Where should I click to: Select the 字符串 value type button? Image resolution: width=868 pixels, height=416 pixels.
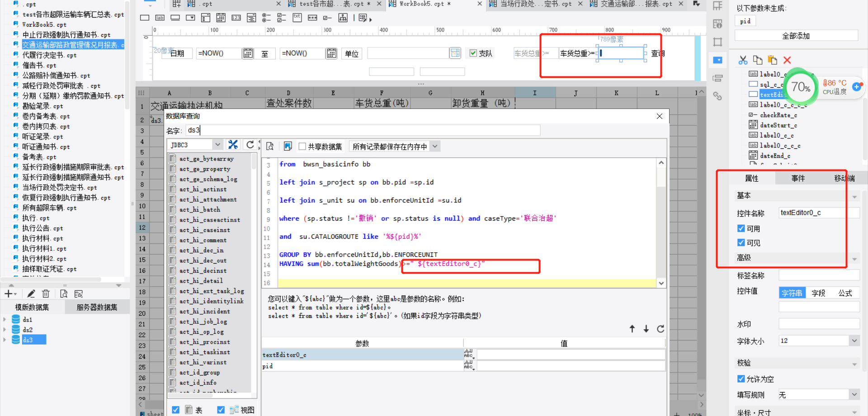pos(792,293)
